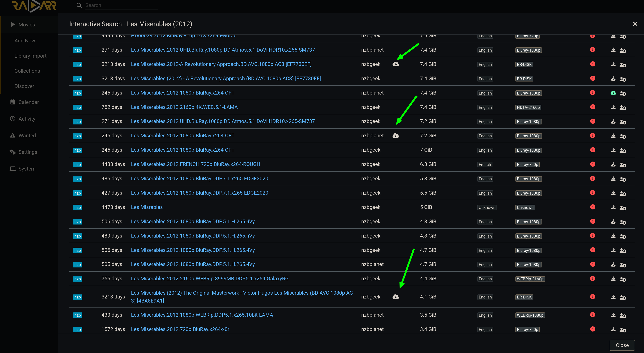Go to Calendar in the sidebar

(x=28, y=102)
